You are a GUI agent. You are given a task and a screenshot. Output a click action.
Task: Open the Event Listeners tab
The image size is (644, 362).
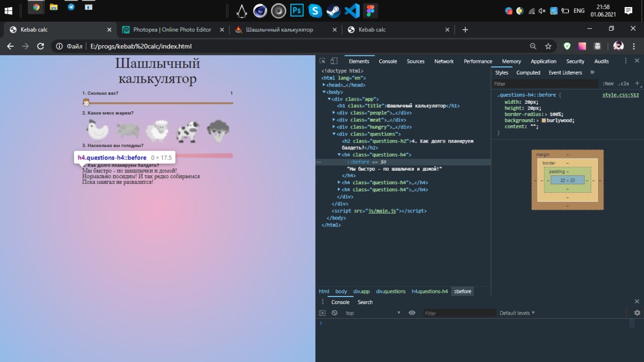pos(565,73)
